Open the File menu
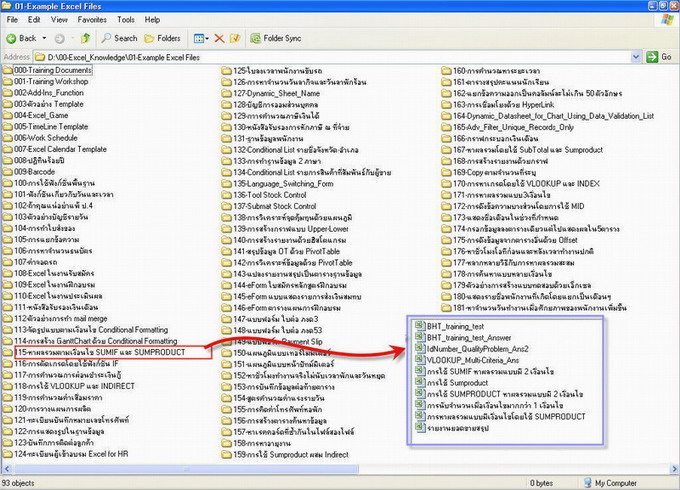The height and width of the screenshot is (490, 680). click(x=12, y=20)
